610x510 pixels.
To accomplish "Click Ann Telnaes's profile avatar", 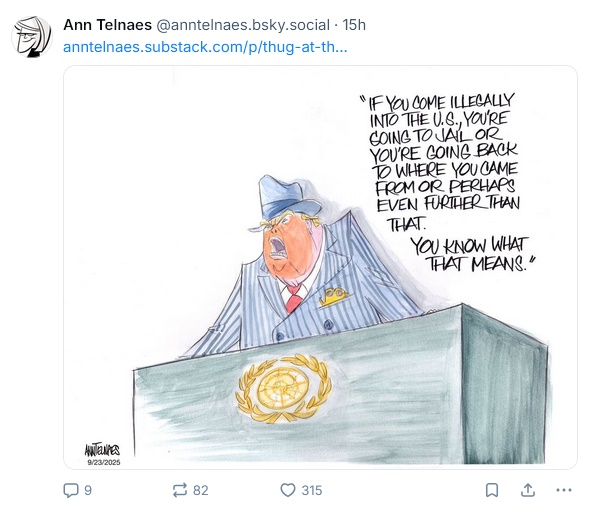I will coord(32,36).
